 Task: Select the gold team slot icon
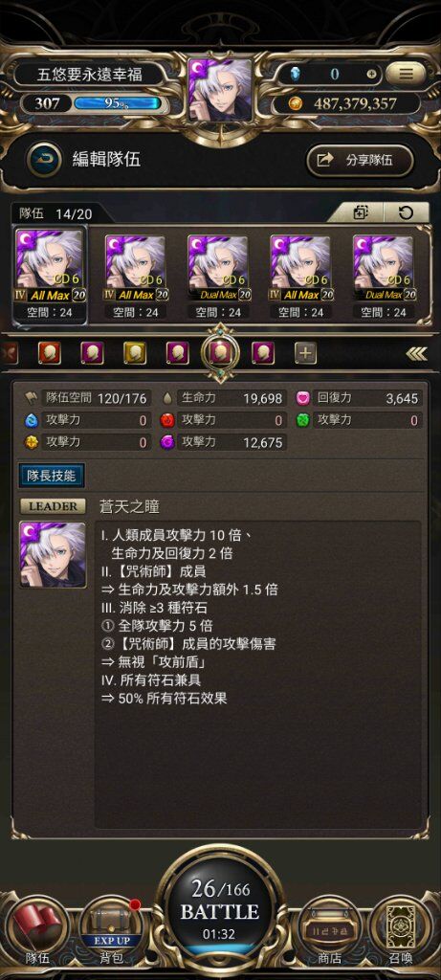pyautogui.click(x=134, y=353)
